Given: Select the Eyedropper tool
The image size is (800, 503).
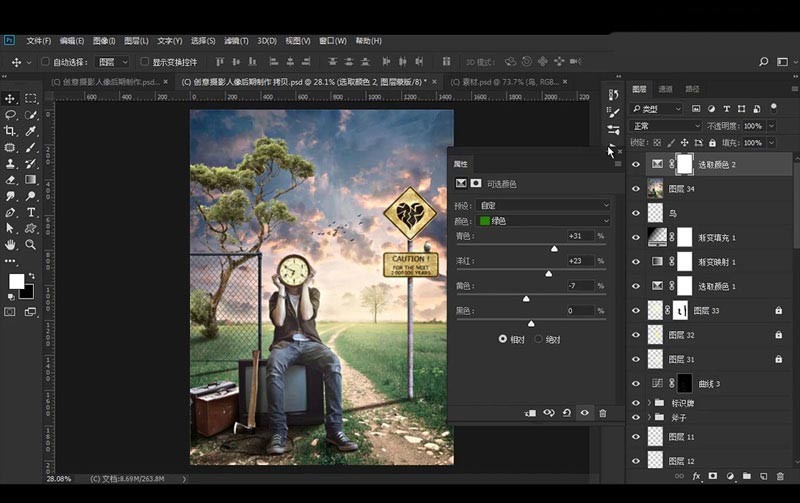Looking at the screenshot, I should click(31, 131).
